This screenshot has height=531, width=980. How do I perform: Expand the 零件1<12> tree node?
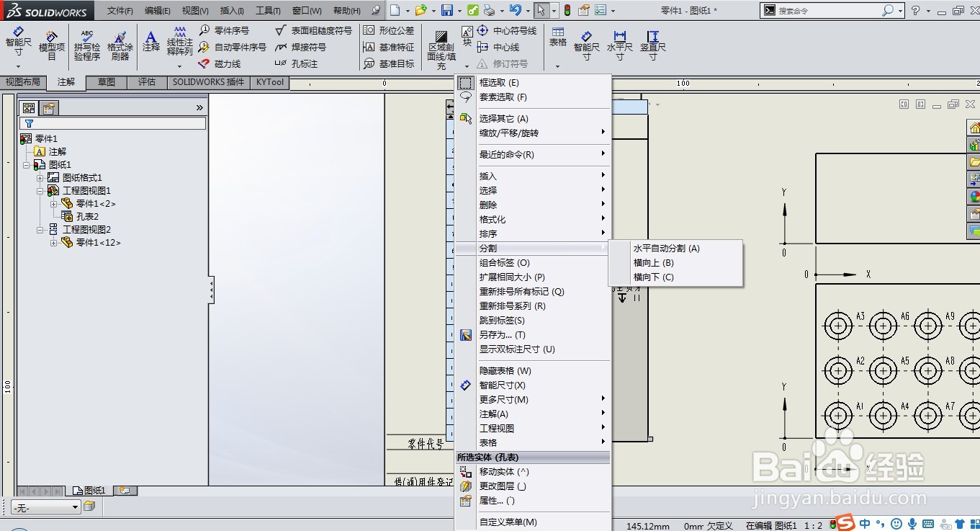(x=53, y=243)
